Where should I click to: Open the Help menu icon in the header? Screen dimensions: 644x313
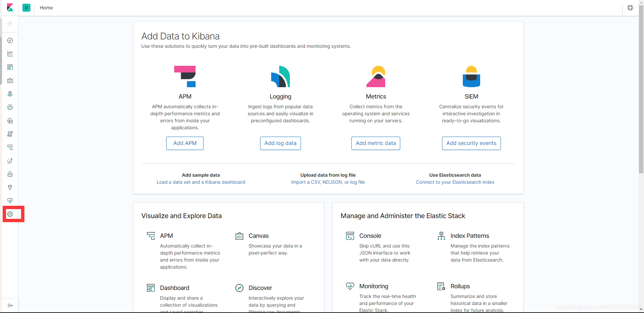click(630, 8)
